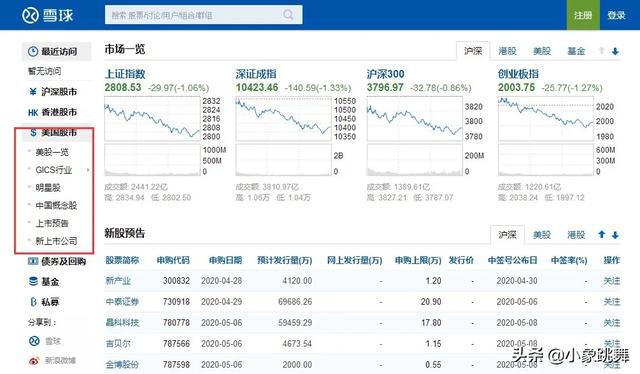This screenshot has height=374, width=640.
Task: Share to 雪球 via its icon
Action: pos(34,341)
